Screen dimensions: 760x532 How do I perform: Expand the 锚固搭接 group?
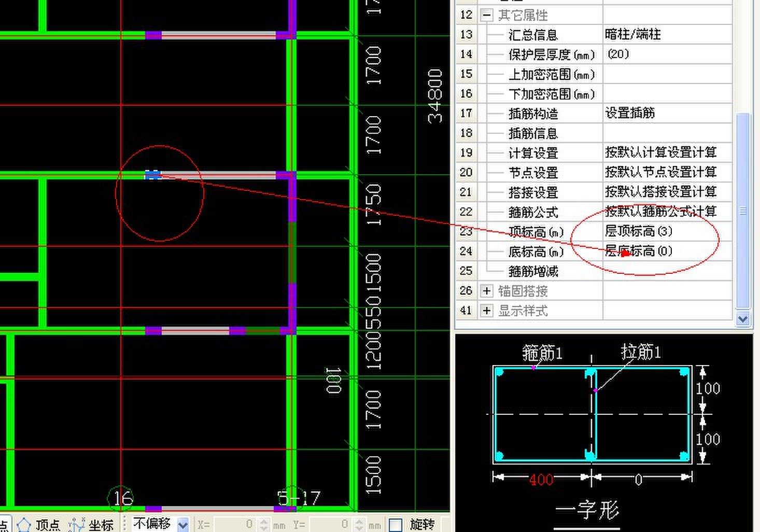486,291
